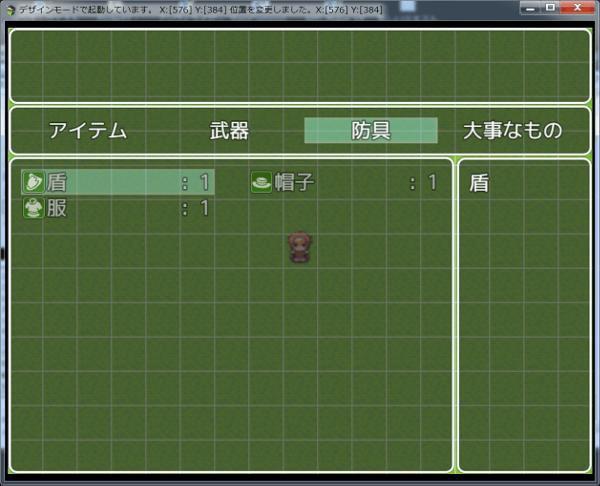Click the design mode title bar text
Screen dimensions: 600x486
[x=201, y=10]
